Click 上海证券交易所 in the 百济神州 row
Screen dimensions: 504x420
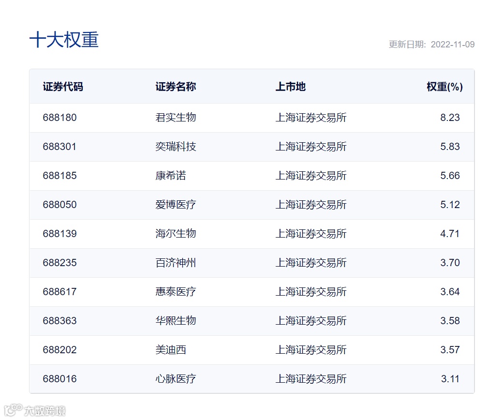tap(311, 263)
